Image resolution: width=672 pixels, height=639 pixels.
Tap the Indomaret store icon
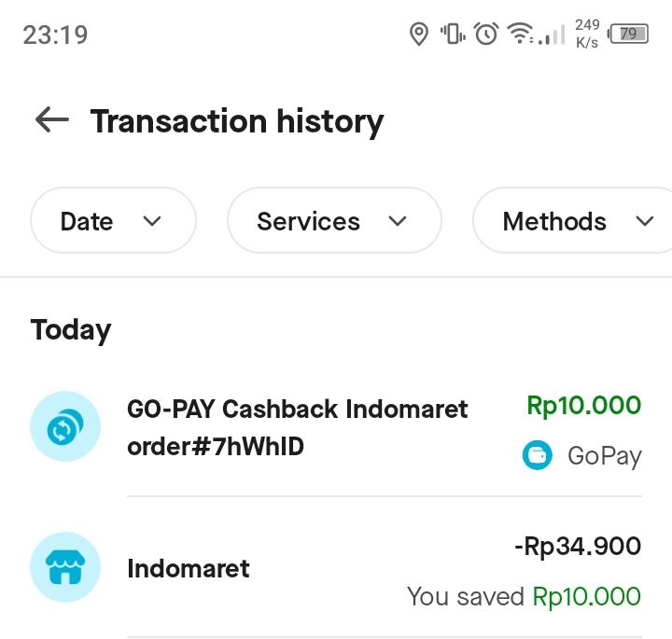65,567
